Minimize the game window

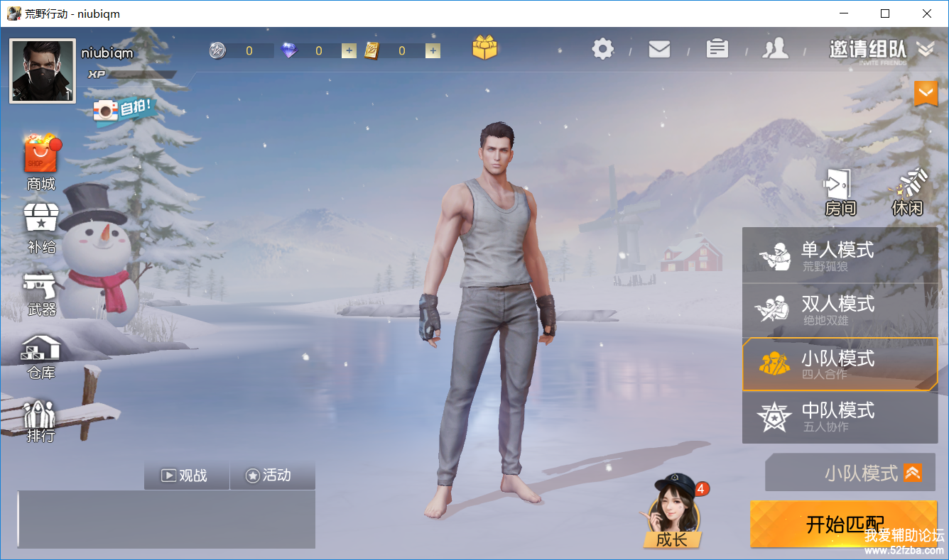(844, 13)
